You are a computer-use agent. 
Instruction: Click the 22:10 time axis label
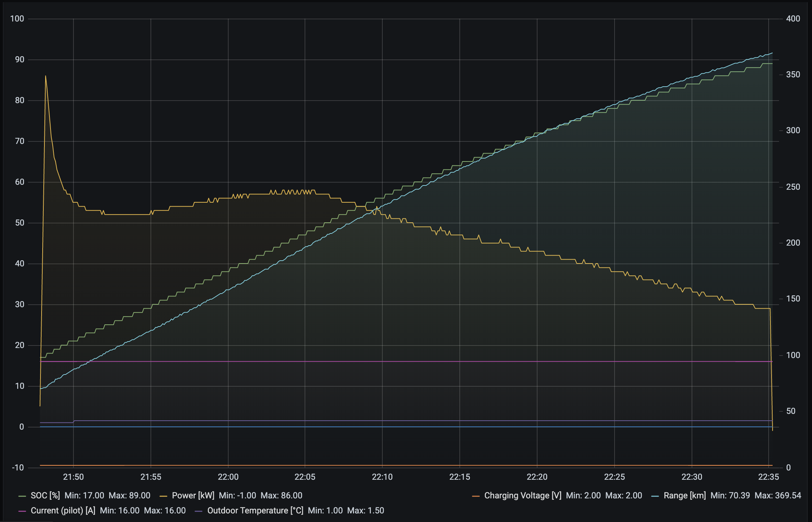(382, 477)
